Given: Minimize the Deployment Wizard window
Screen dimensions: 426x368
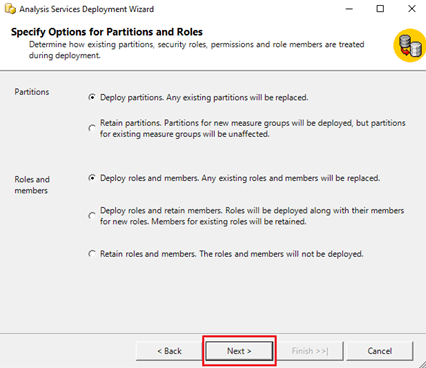Looking at the screenshot, I should [349, 9].
